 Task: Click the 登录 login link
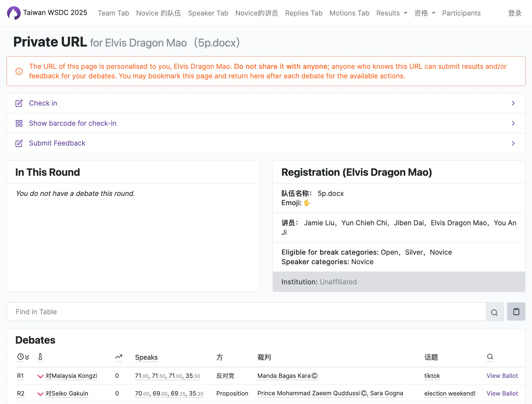515,13
